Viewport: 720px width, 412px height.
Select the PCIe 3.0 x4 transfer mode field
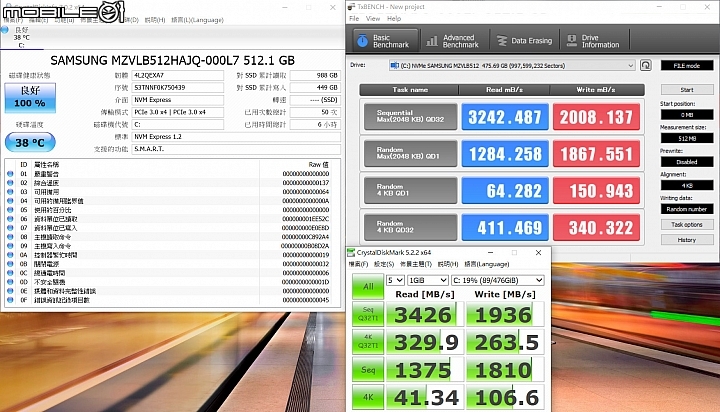pyautogui.click(x=178, y=112)
